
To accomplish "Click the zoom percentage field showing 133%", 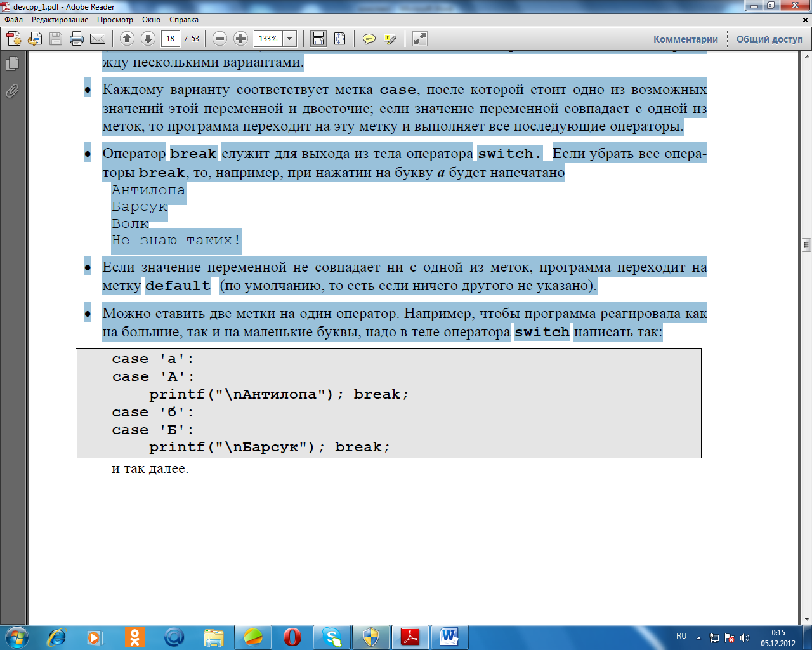I will coord(268,39).
